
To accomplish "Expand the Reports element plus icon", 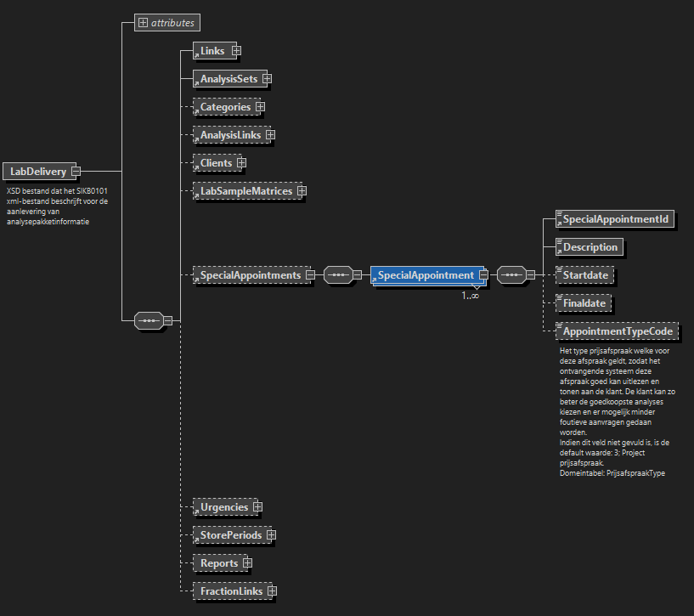I will point(247,563).
